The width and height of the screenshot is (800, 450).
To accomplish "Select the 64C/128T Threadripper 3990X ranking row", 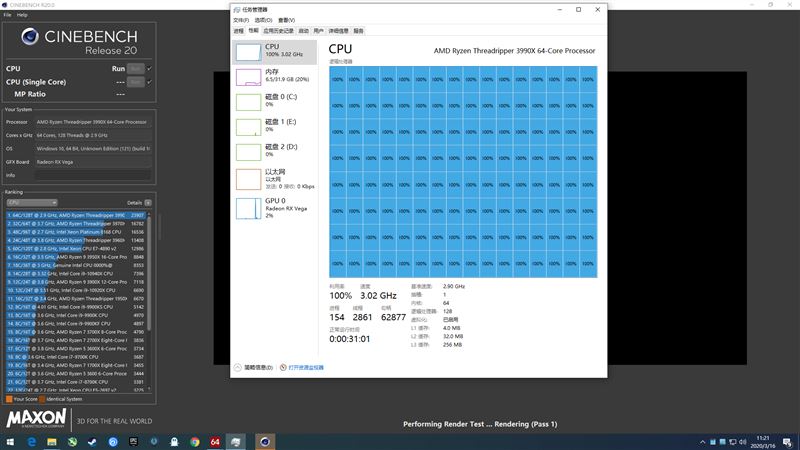I will click(76, 215).
